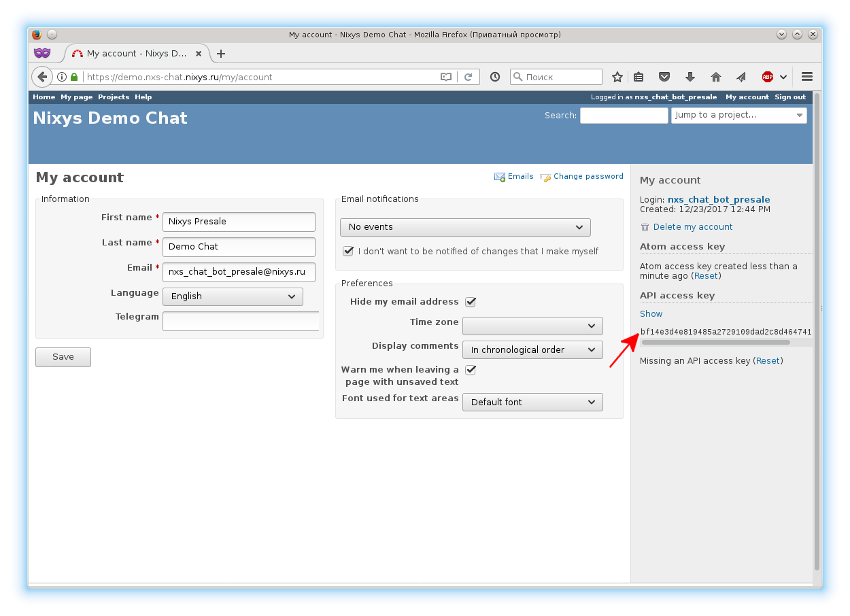Click the trash icon beside Delete my account
This screenshot has height=616, width=850.
click(645, 227)
